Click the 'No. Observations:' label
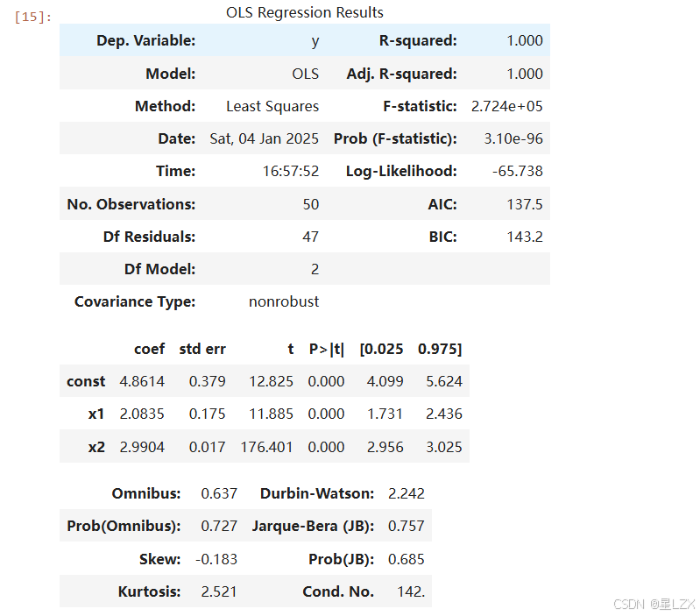Image resolution: width=700 pixels, height=616 pixels. [131, 204]
